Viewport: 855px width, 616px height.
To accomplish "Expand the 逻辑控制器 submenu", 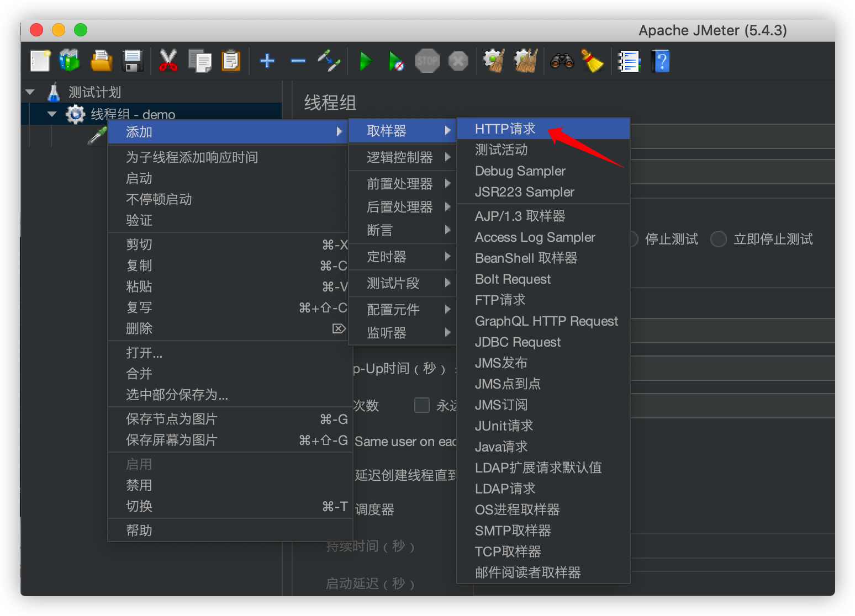I will point(403,157).
